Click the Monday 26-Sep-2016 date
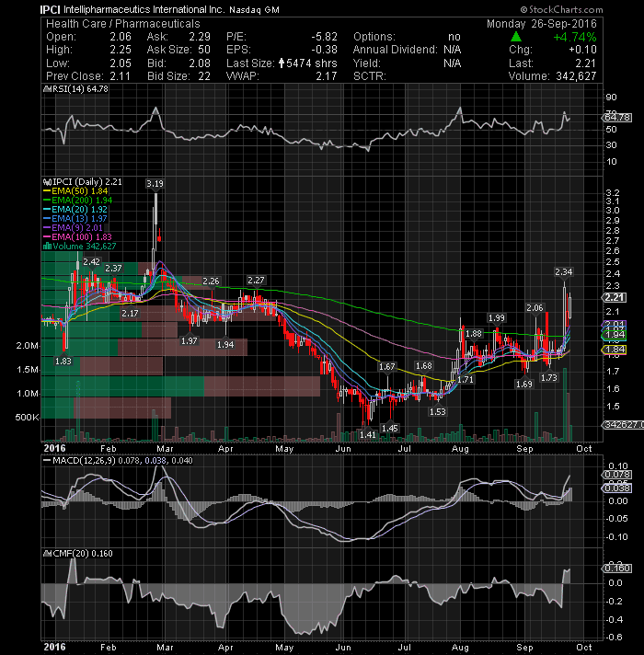The width and height of the screenshot is (644, 655). (x=542, y=24)
